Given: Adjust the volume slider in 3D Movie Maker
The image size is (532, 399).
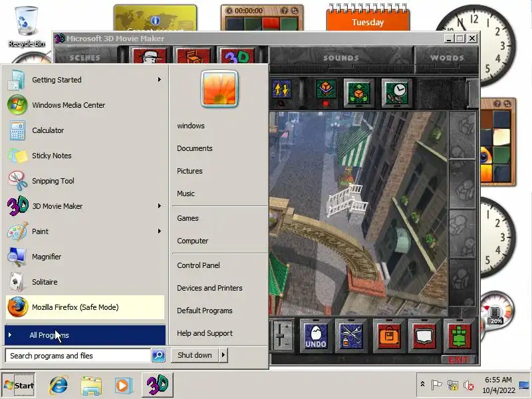Looking at the screenshot, I should (x=281, y=336).
